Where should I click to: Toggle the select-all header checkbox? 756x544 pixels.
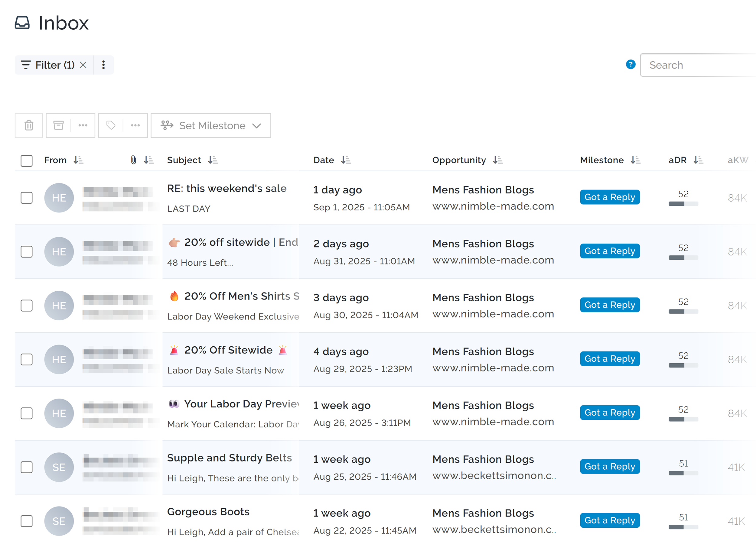click(27, 161)
